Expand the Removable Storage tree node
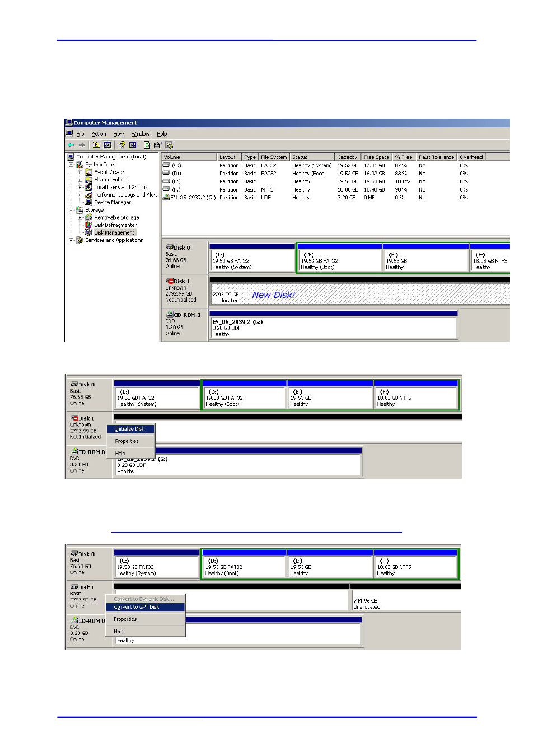The width and height of the screenshot is (534, 756). (80, 217)
